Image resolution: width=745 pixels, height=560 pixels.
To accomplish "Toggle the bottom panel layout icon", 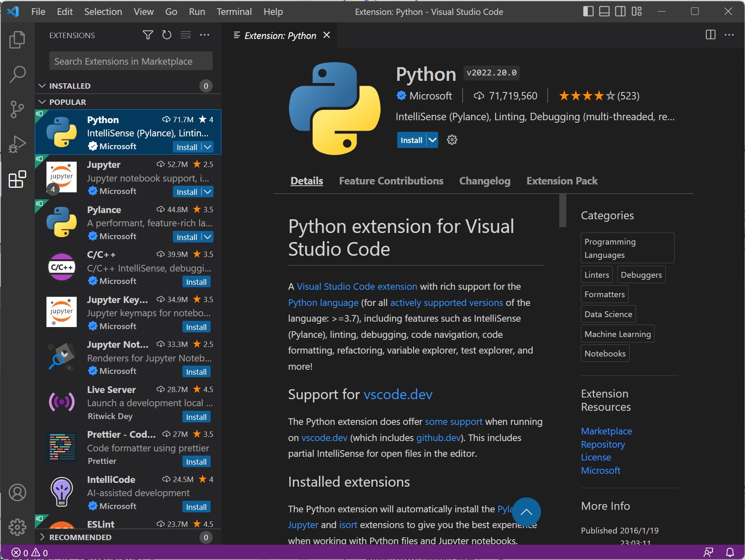I will tap(604, 12).
